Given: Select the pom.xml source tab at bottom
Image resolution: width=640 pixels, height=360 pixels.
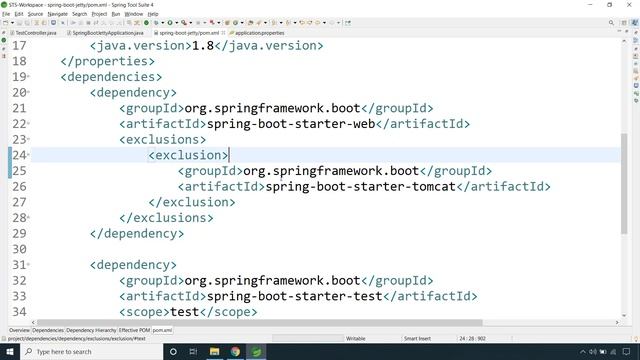Looking at the screenshot, I should coord(162,330).
